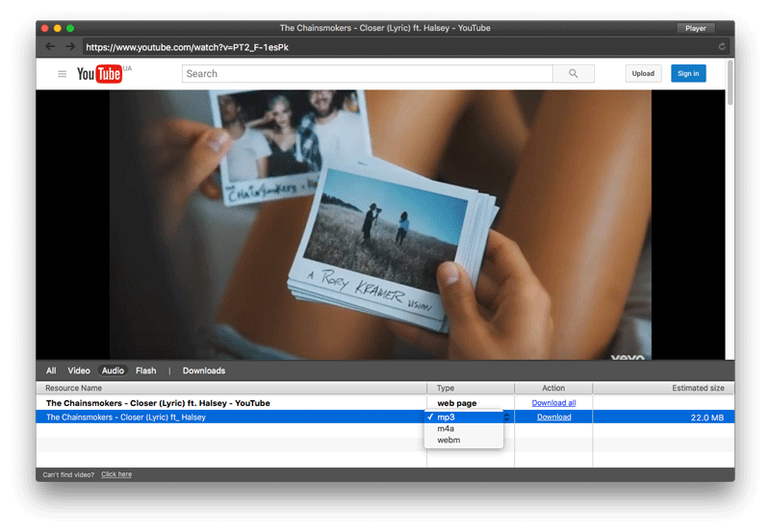Screen dimensions: 770x532
Task: Open the YouTube hamburger menu
Action: (63, 74)
